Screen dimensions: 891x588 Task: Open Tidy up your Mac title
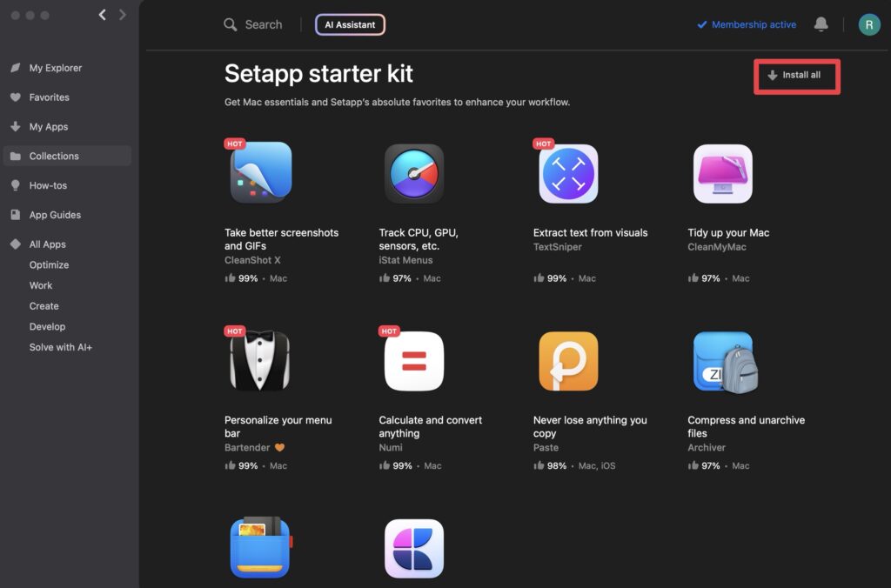[x=728, y=232]
